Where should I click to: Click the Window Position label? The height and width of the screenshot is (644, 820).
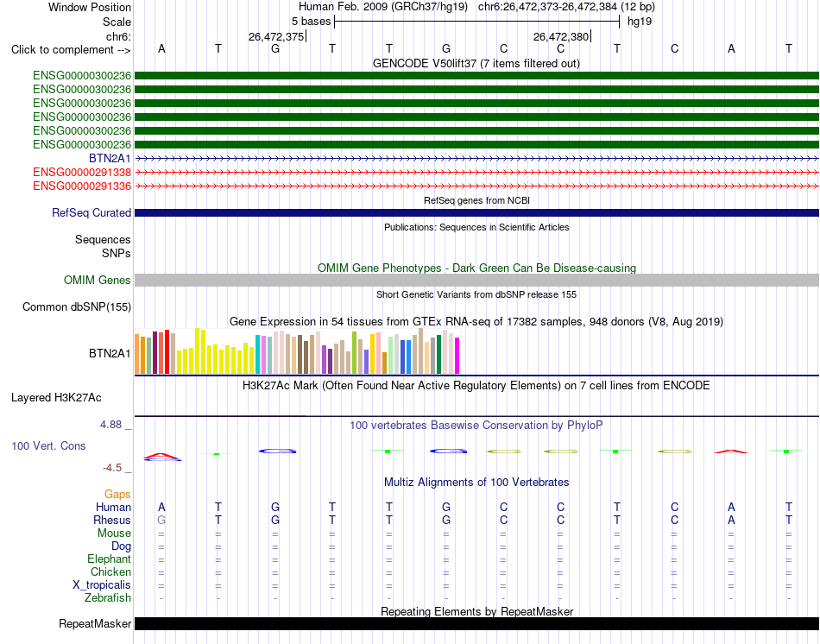tap(90, 7)
